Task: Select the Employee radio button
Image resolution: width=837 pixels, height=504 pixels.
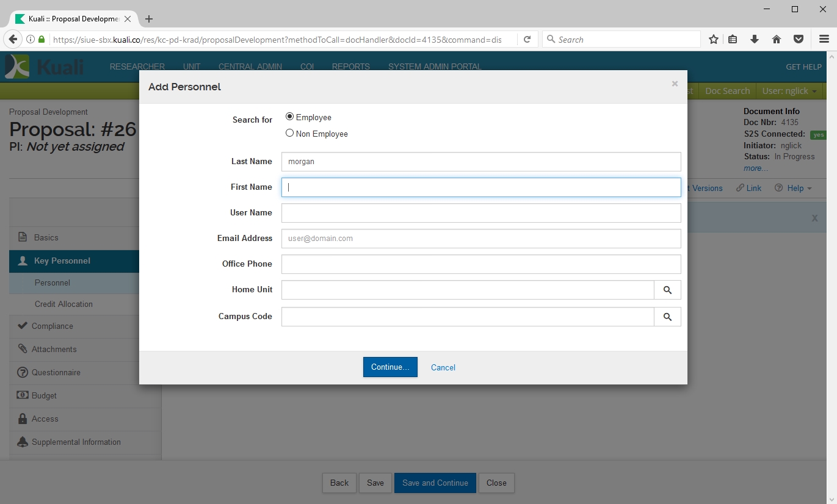Action: (x=290, y=117)
